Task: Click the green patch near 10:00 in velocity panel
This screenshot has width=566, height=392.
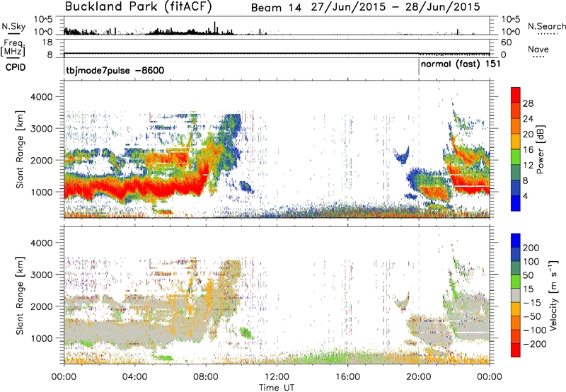Action: click(246, 332)
